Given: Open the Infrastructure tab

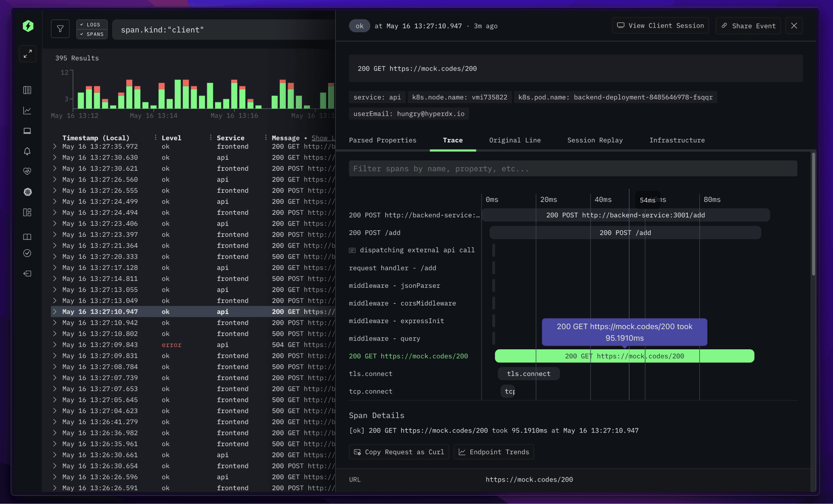Looking at the screenshot, I should coord(677,140).
